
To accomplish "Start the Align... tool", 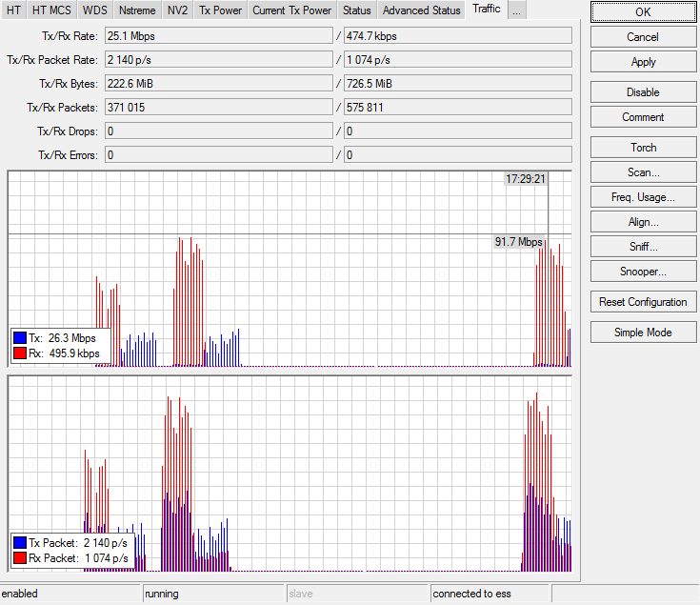I will [x=643, y=222].
